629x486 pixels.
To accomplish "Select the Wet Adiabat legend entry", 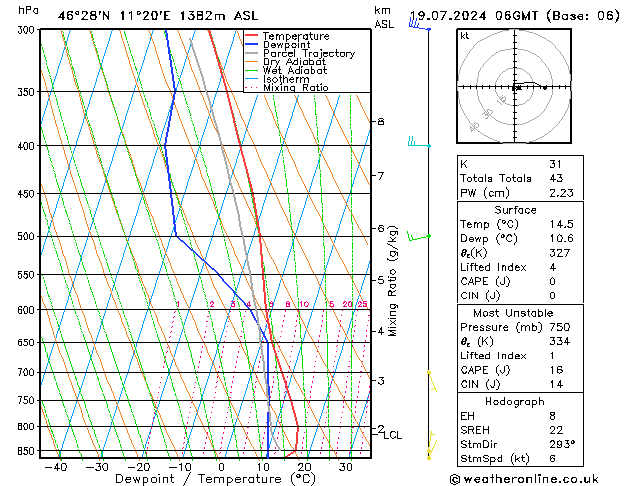I will [x=293, y=71].
